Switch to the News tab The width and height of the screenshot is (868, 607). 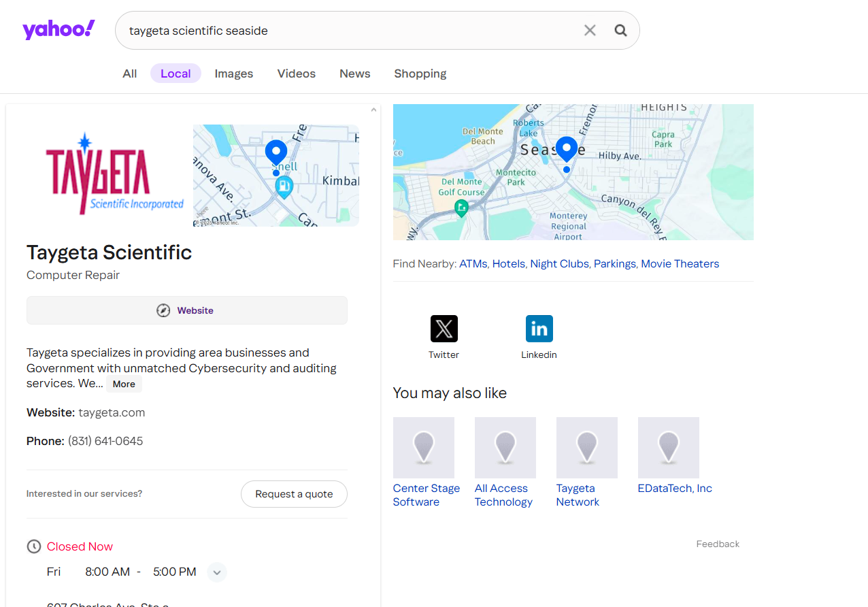354,73
